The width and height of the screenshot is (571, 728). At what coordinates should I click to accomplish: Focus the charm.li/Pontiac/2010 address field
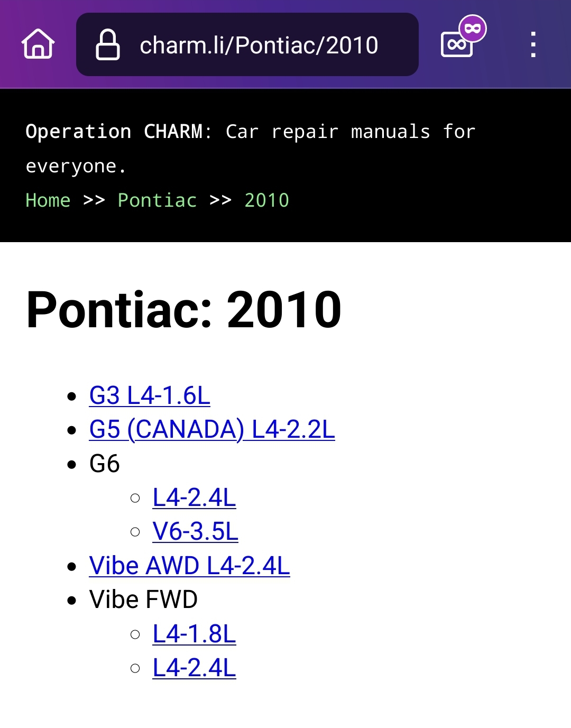point(259,45)
